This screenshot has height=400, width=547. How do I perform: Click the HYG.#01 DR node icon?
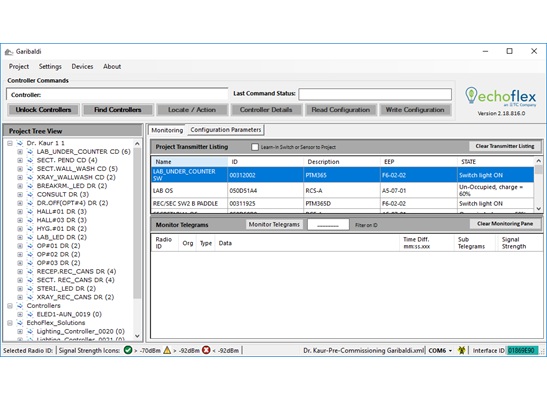click(x=30, y=229)
